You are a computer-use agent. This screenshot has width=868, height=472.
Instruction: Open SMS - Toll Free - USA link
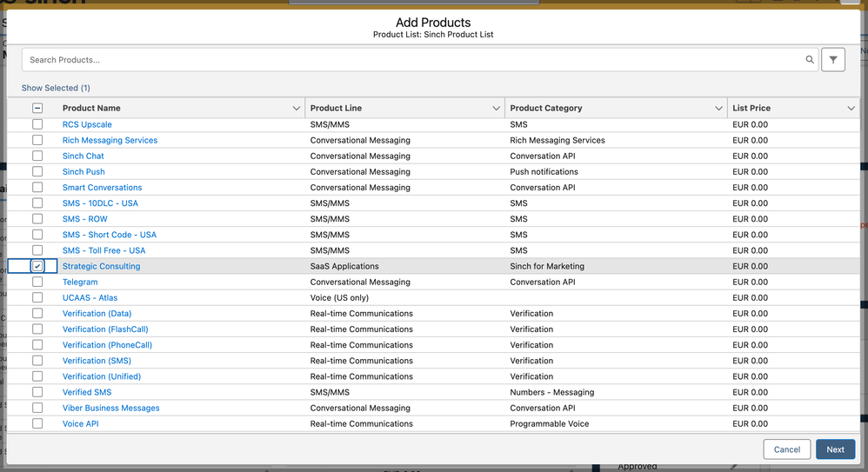tap(103, 250)
